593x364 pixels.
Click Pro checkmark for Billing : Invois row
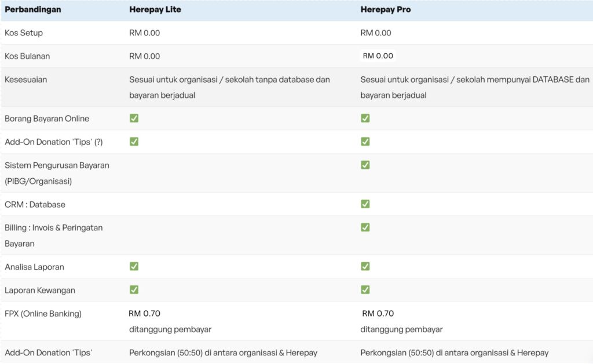[x=365, y=227]
